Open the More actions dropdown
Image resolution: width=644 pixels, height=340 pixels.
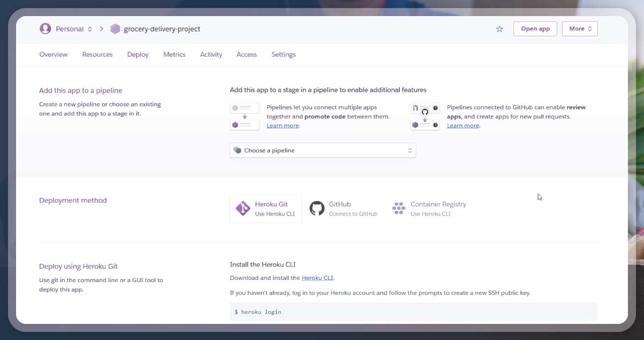580,29
